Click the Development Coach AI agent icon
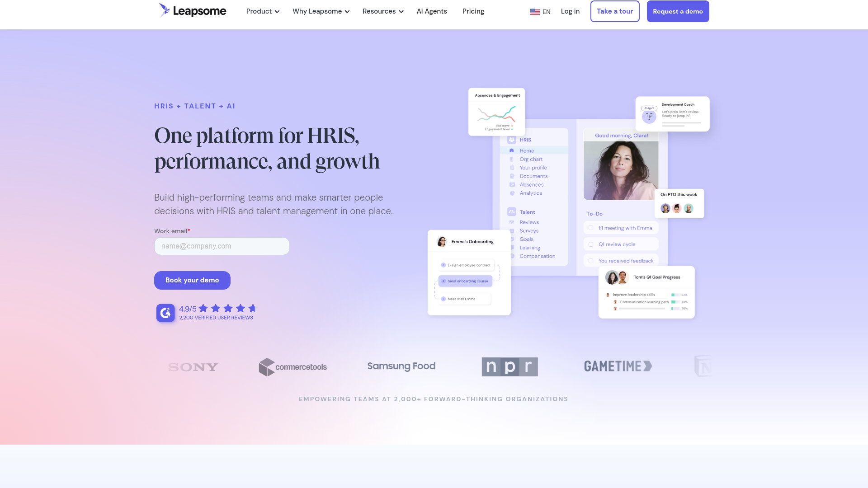868x488 pixels. [649, 116]
